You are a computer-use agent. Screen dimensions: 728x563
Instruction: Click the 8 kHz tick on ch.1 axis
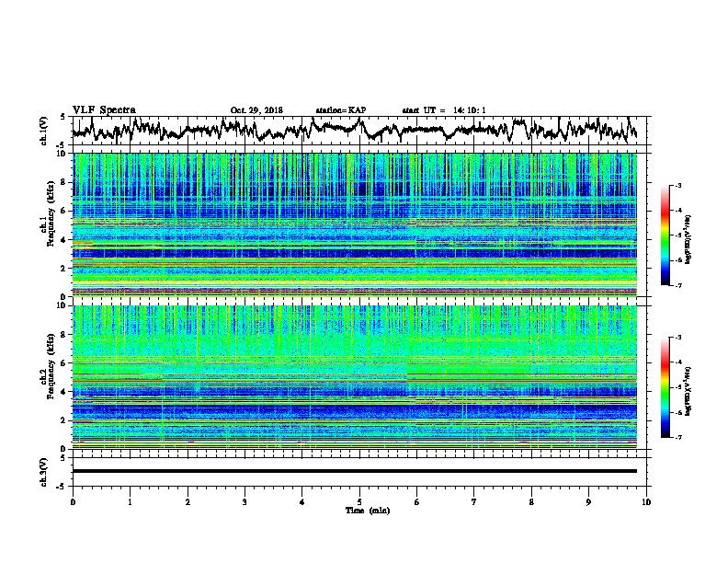pos(64,182)
